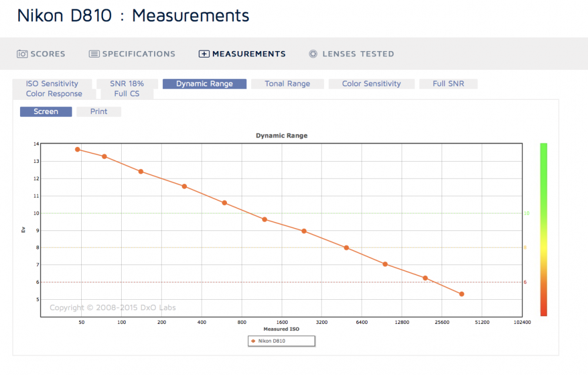Click the 'Dynamic Range' chart title
The width and height of the screenshot is (588, 375).
click(282, 136)
